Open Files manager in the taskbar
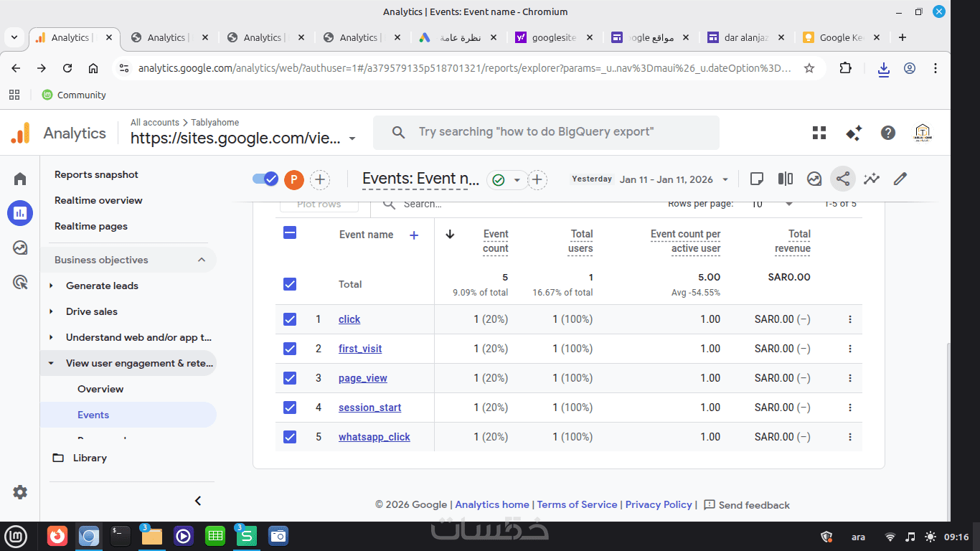 (x=151, y=535)
